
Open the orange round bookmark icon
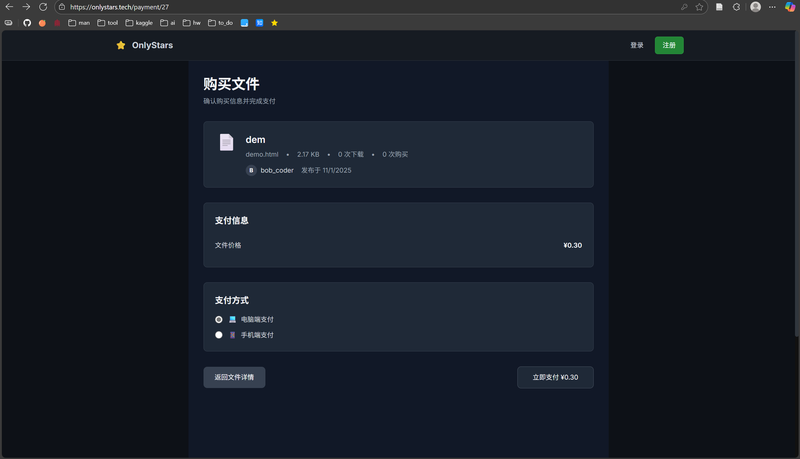pos(42,23)
